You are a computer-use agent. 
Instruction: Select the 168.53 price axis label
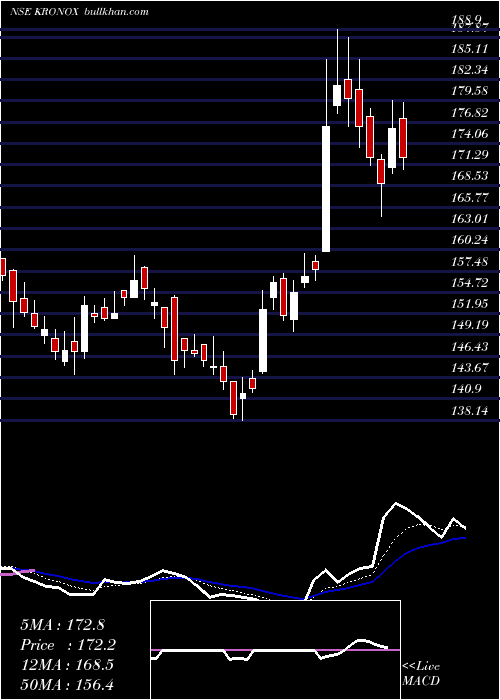470,176
